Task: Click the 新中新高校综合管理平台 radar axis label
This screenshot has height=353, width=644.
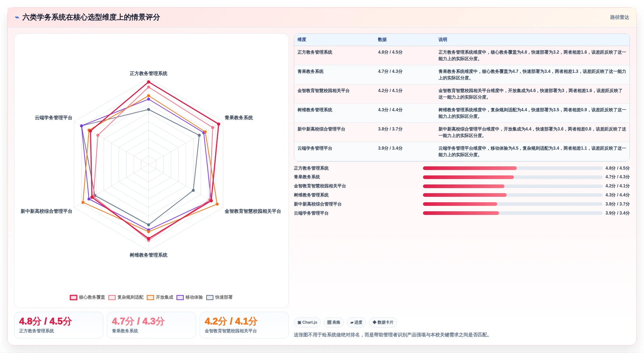Action: click(x=46, y=211)
